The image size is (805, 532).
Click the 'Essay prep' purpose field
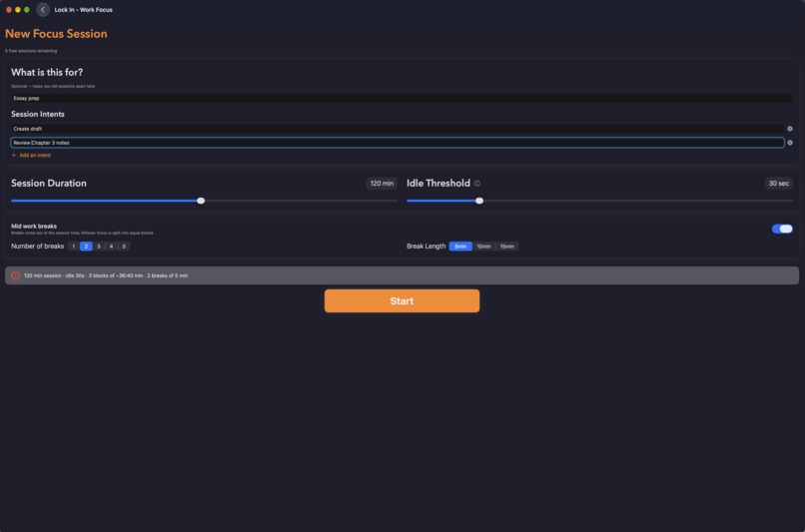(402, 98)
